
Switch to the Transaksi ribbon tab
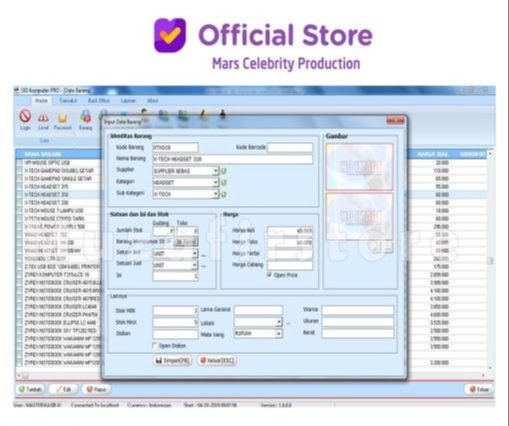pos(68,101)
